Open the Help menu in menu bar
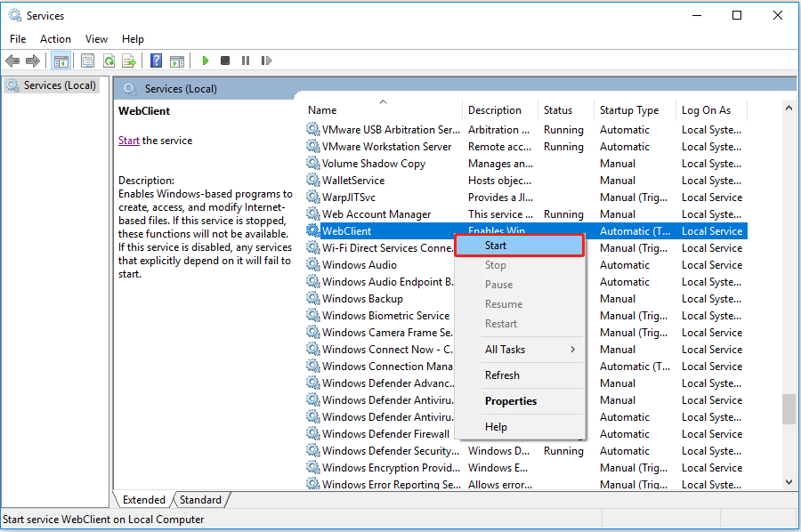This screenshot has height=532, width=801. [133, 39]
